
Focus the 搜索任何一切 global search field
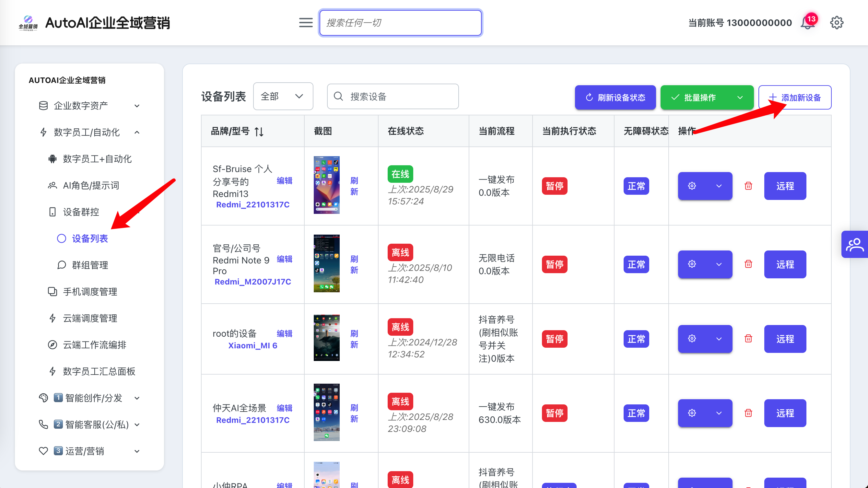(400, 23)
